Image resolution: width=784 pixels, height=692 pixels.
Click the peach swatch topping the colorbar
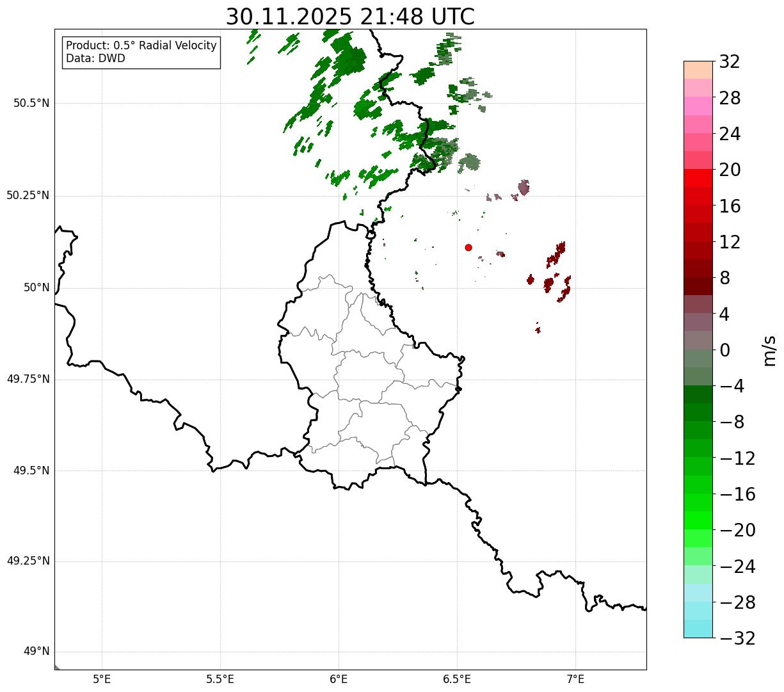point(698,70)
